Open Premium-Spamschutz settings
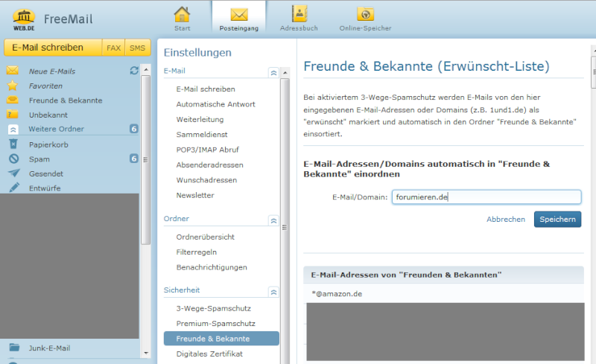This screenshot has width=596, height=364. click(215, 324)
